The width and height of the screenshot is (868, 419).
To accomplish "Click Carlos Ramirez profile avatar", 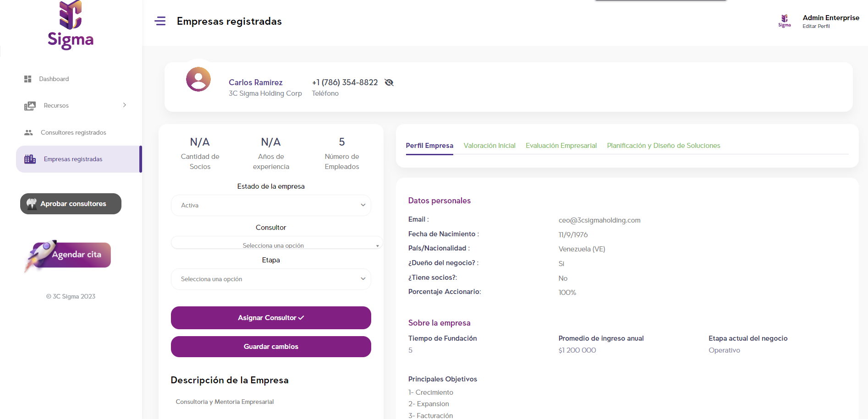I will click(198, 79).
